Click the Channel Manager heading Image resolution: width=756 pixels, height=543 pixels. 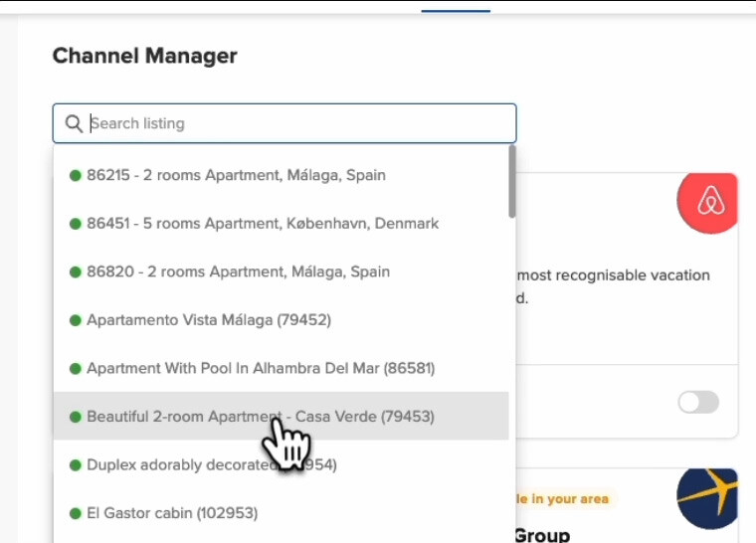click(145, 56)
